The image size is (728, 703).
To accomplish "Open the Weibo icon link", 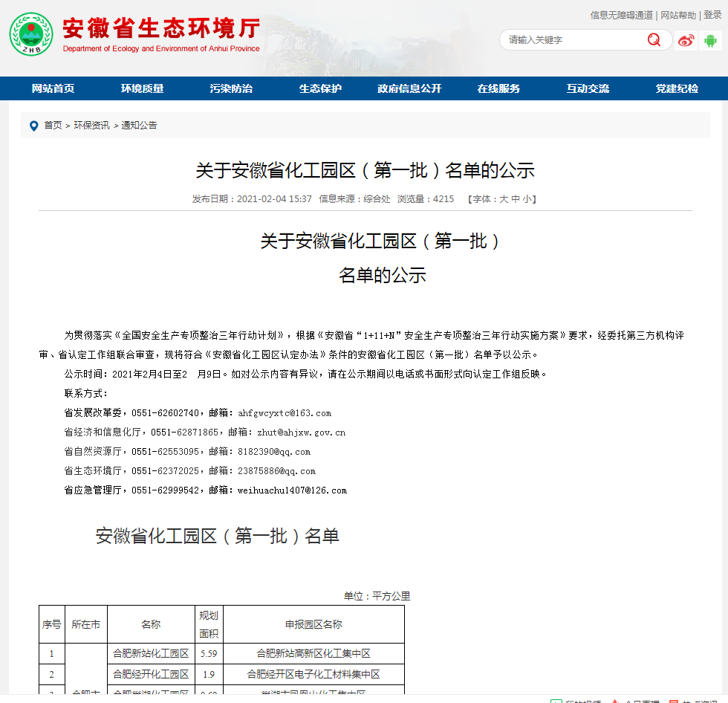I will 686,40.
